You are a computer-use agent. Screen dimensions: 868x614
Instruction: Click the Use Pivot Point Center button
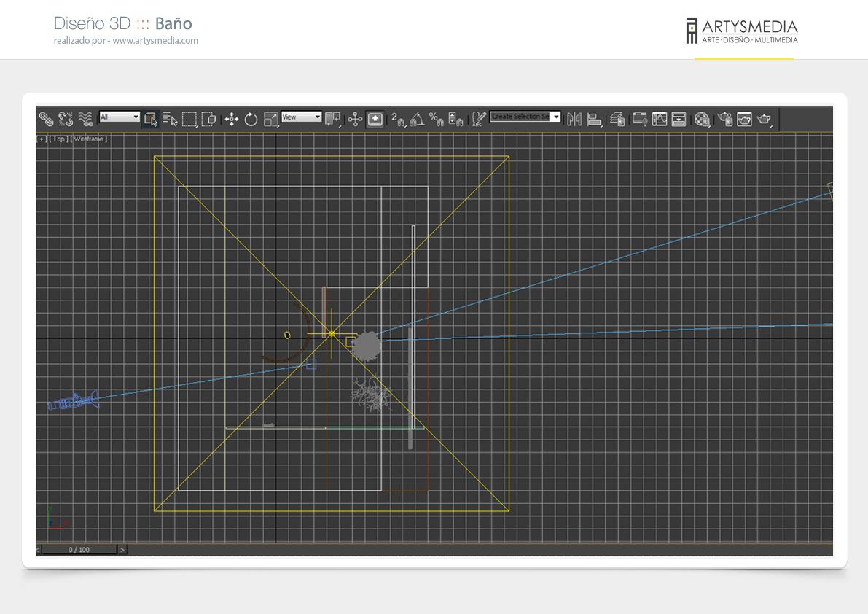click(332, 119)
